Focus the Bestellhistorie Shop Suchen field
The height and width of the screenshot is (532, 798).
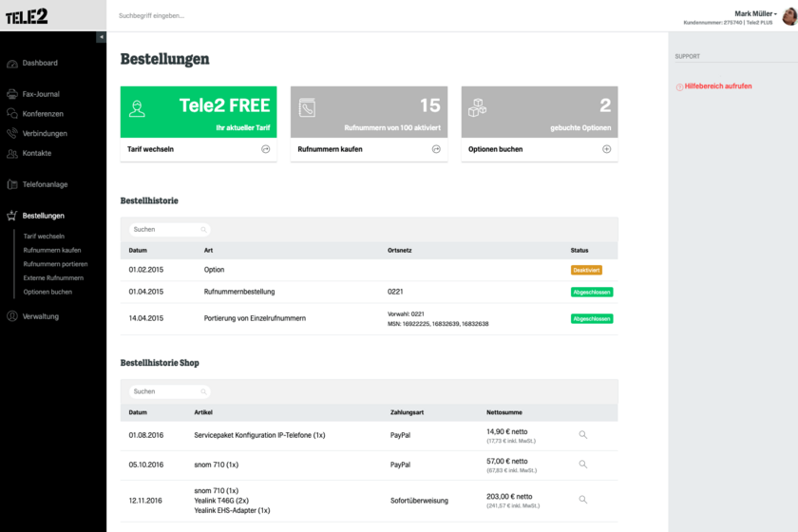point(169,391)
